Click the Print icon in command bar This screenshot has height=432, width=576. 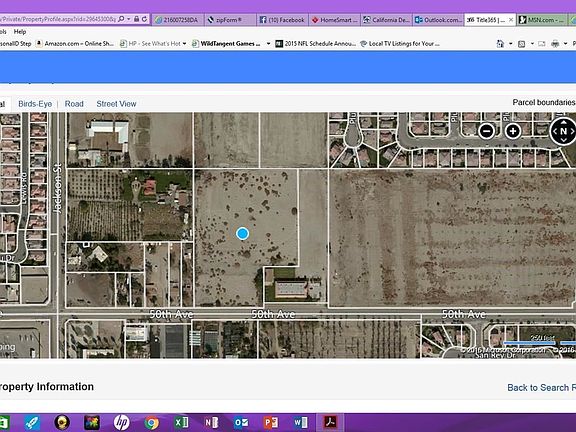[555, 44]
